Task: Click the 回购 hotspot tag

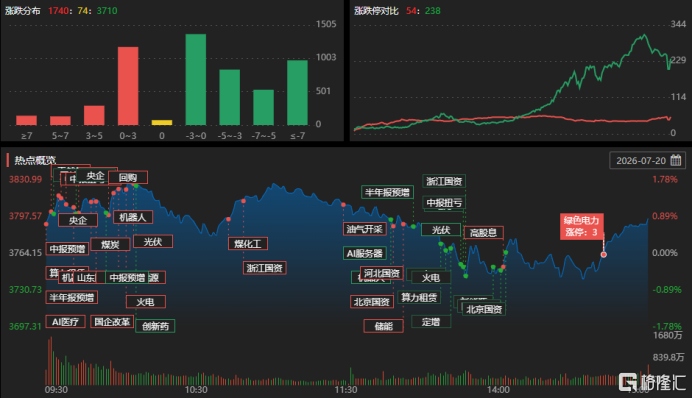Action: point(128,178)
